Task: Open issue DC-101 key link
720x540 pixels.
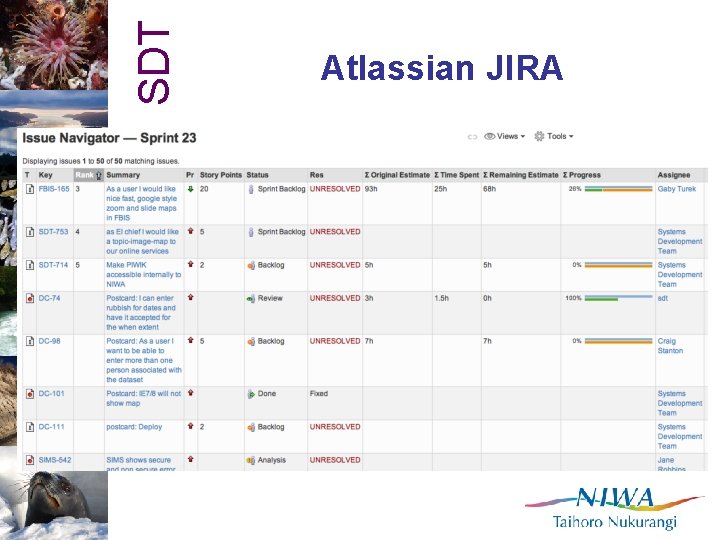Action: pos(51,394)
